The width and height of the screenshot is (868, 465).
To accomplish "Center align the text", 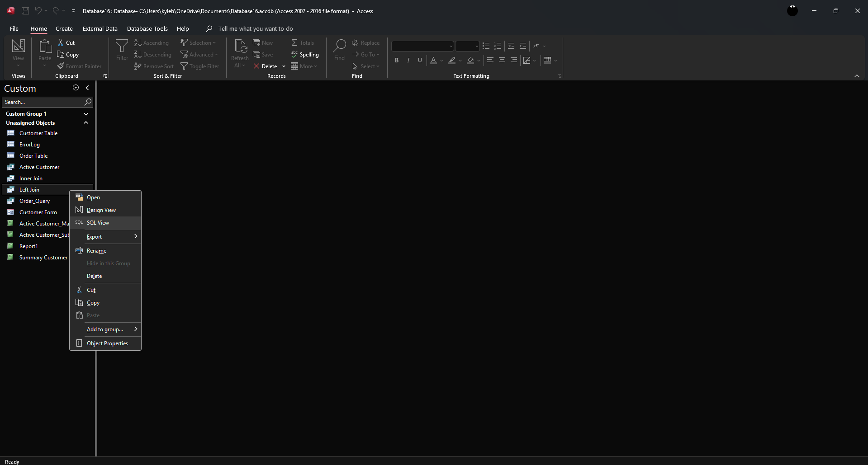I will (x=502, y=60).
